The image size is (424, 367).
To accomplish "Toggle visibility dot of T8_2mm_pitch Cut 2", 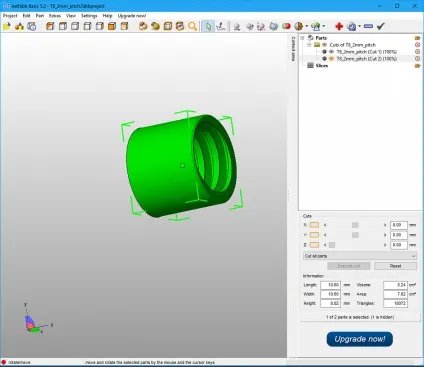I will point(324,59).
